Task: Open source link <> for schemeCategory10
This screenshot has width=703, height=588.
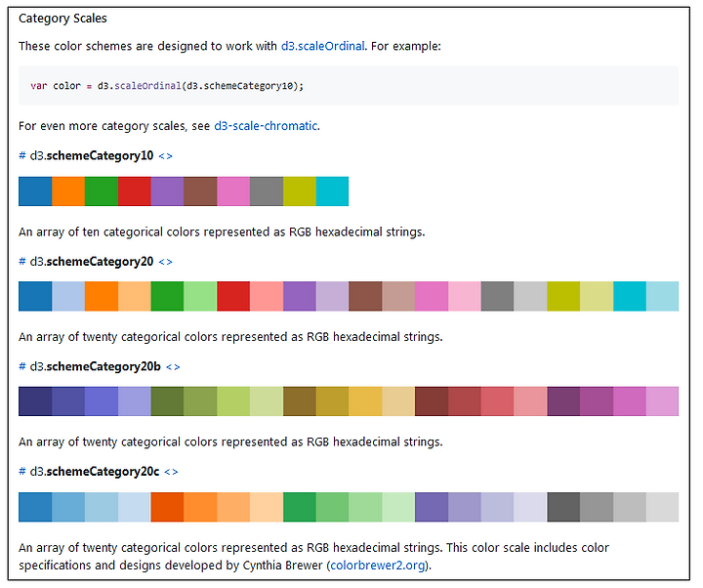Action: pos(165,156)
